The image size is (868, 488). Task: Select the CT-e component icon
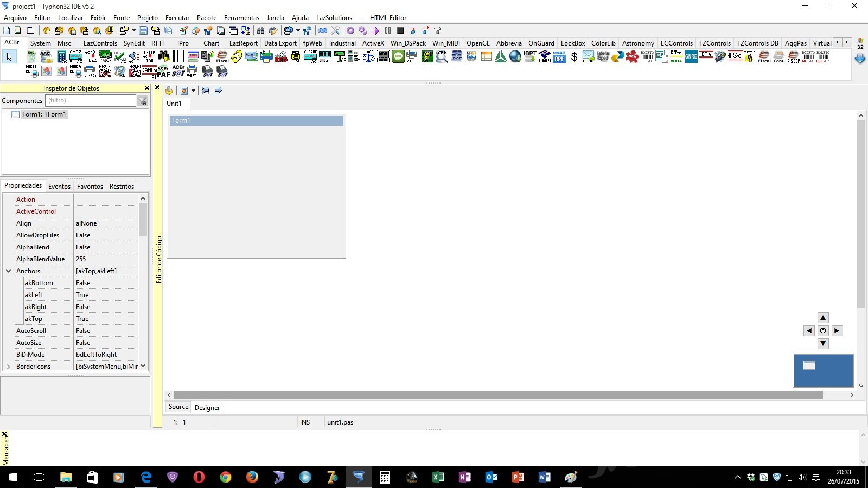(676, 56)
